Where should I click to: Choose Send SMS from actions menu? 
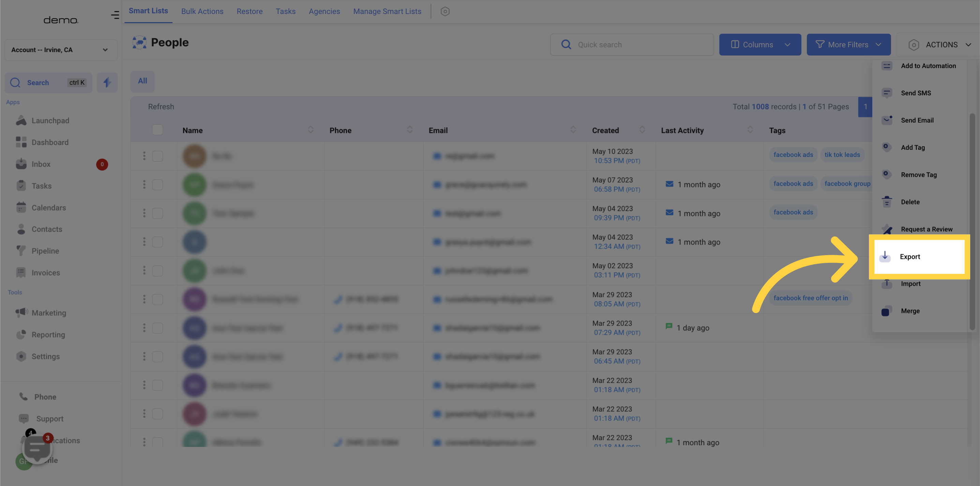click(x=906, y=93)
